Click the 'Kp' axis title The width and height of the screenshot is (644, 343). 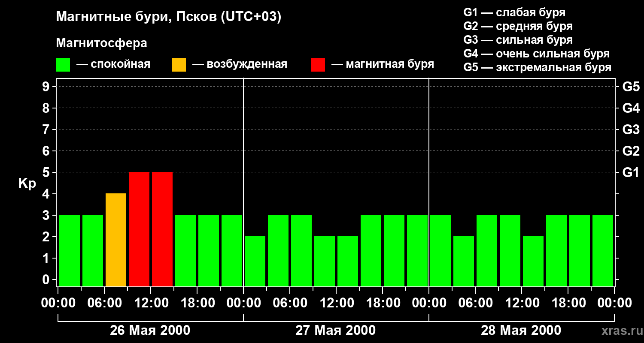point(27,184)
